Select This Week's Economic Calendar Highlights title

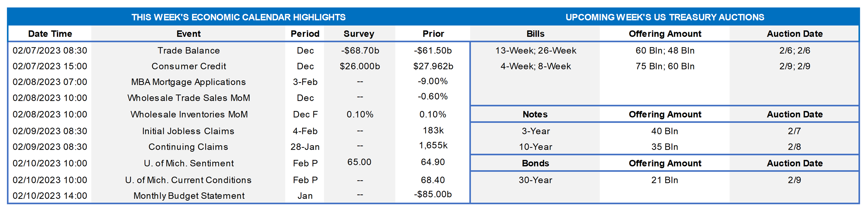click(x=238, y=17)
